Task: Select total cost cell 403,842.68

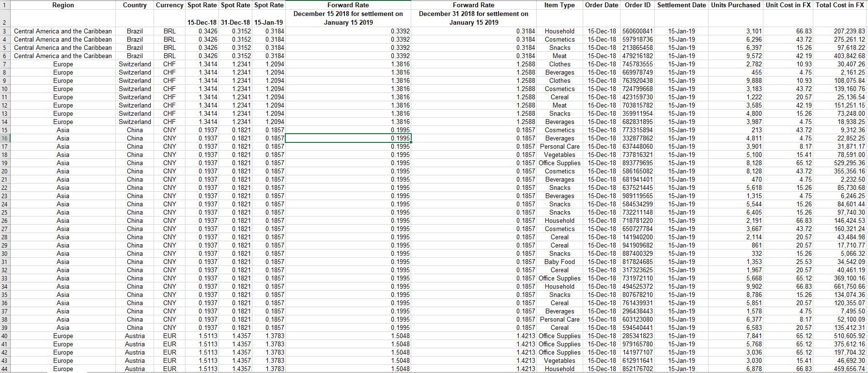Action: point(840,56)
